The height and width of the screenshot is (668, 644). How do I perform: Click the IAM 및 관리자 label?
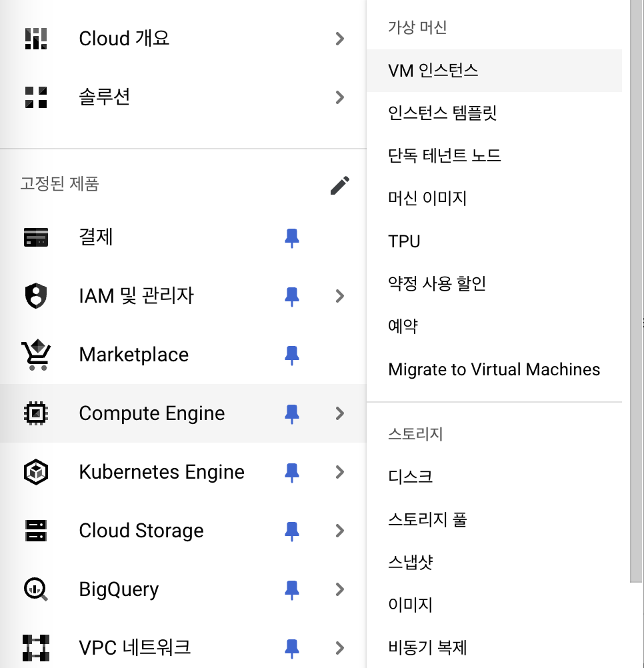point(136,295)
